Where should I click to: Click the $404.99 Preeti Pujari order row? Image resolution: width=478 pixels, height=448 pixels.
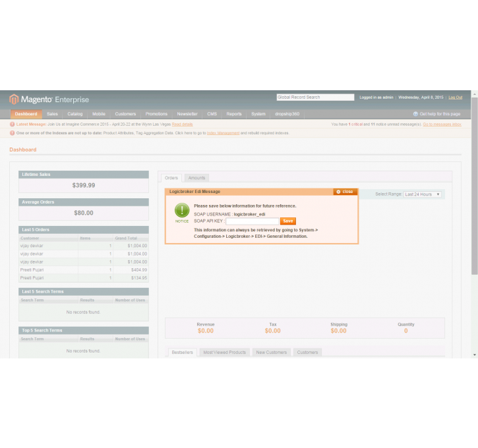point(84,270)
